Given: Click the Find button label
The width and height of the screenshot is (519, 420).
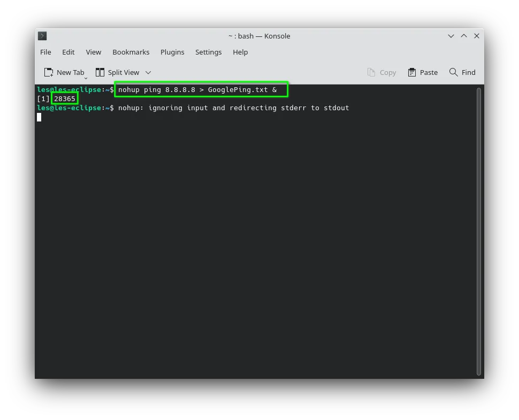Looking at the screenshot, I should pos(468,72).
